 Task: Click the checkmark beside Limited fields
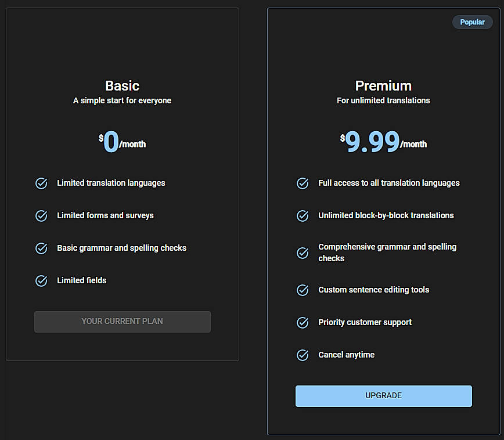tap(41, 280)
